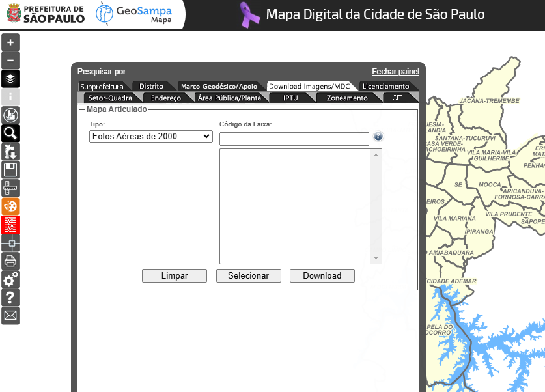This screenshot has height=392, width=545.
Task: Open the orange color palette tool
Action: point(10,206)
